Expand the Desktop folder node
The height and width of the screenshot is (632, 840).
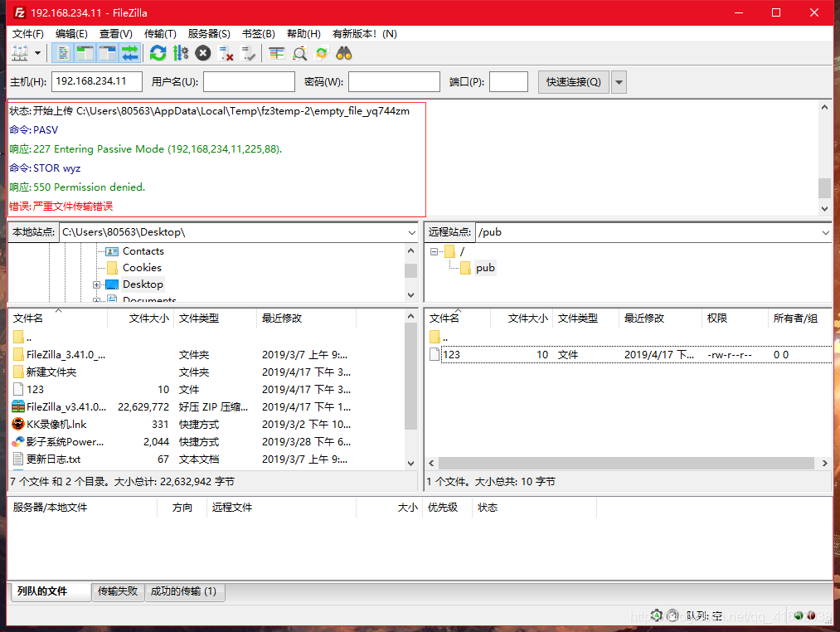coord(96,284)
